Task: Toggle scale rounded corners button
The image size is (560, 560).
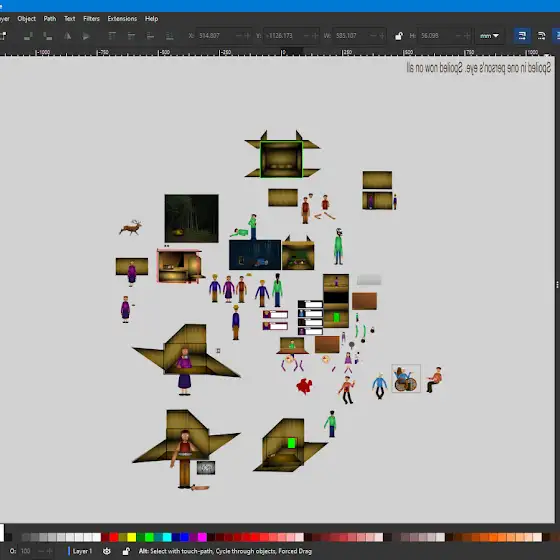Action: point(541,36)
